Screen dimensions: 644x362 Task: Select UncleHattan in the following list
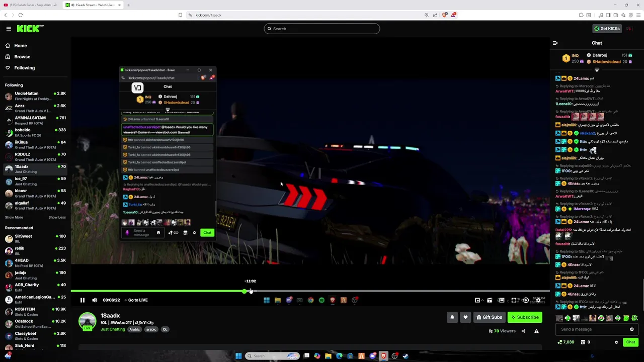[x=35, y=96]
